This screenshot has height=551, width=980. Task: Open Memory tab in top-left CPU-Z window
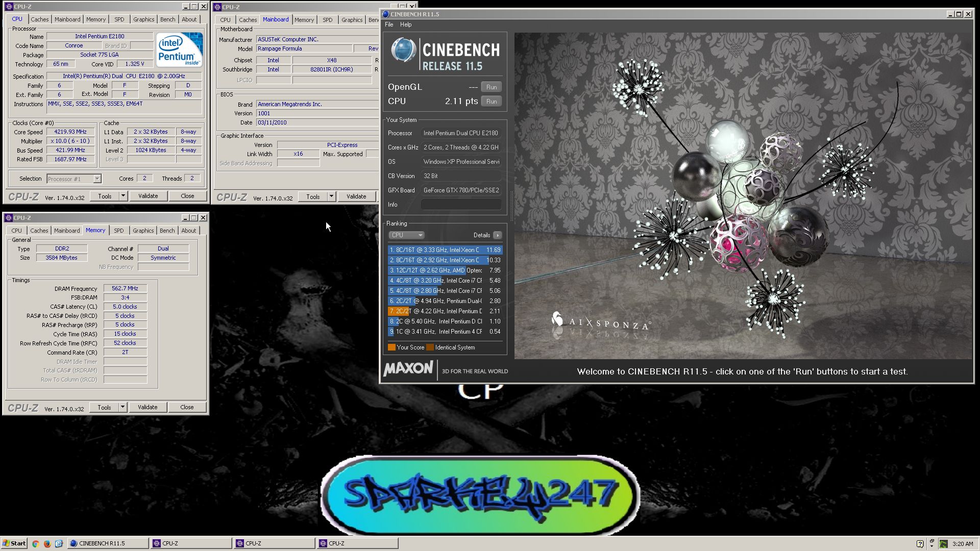(96, 19)
